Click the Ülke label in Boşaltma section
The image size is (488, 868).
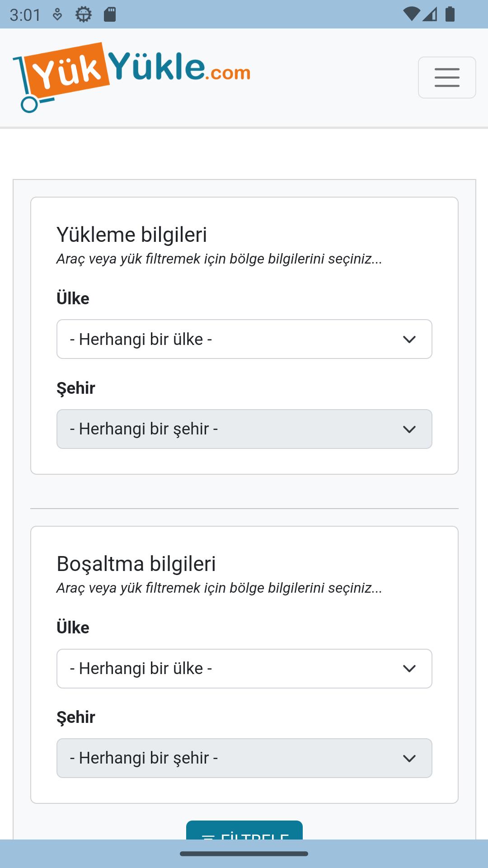[73, 627]
